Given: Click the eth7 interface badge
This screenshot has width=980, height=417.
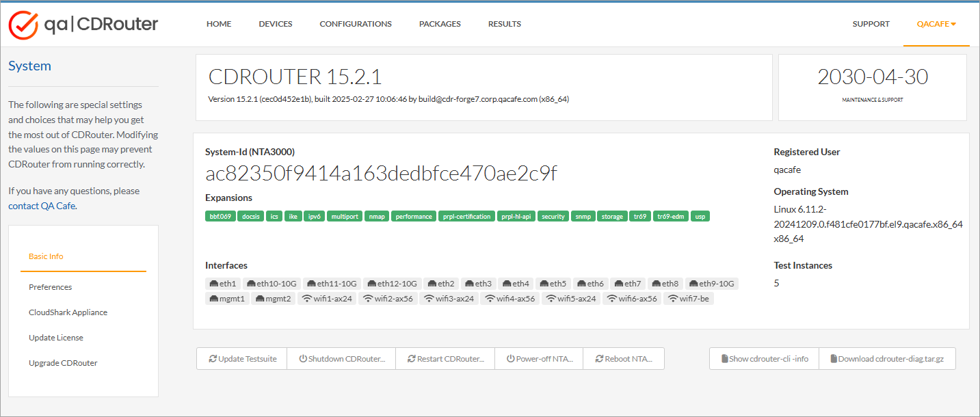Looking at the screenshot, I should tap(627, 283).
